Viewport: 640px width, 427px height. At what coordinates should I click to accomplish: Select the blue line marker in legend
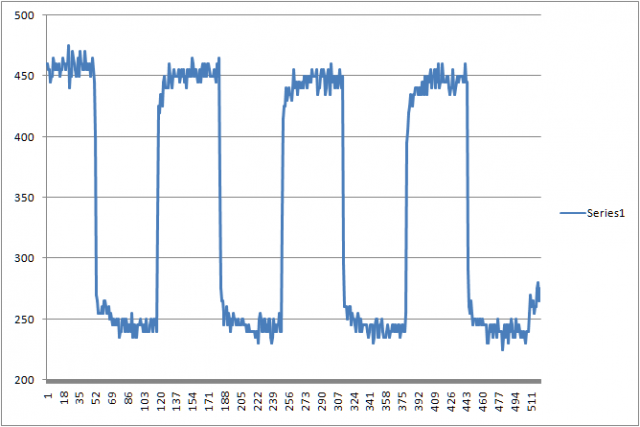point(571,213)
